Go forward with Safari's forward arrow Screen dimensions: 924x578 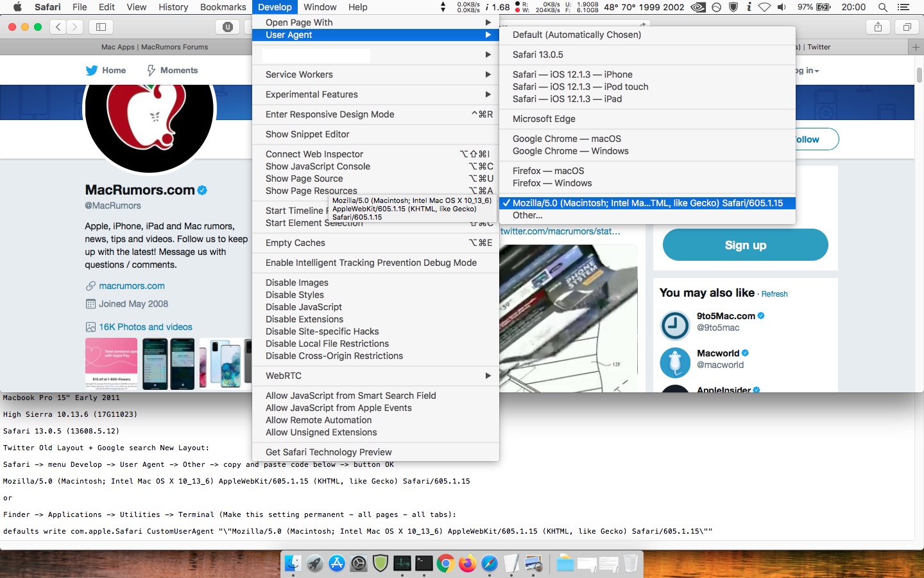point(75,27)
